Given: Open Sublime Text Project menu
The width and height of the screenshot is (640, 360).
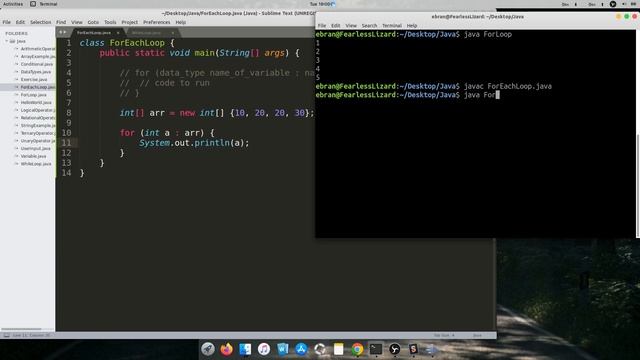Looking at the screenshot, I should [130, 22].
